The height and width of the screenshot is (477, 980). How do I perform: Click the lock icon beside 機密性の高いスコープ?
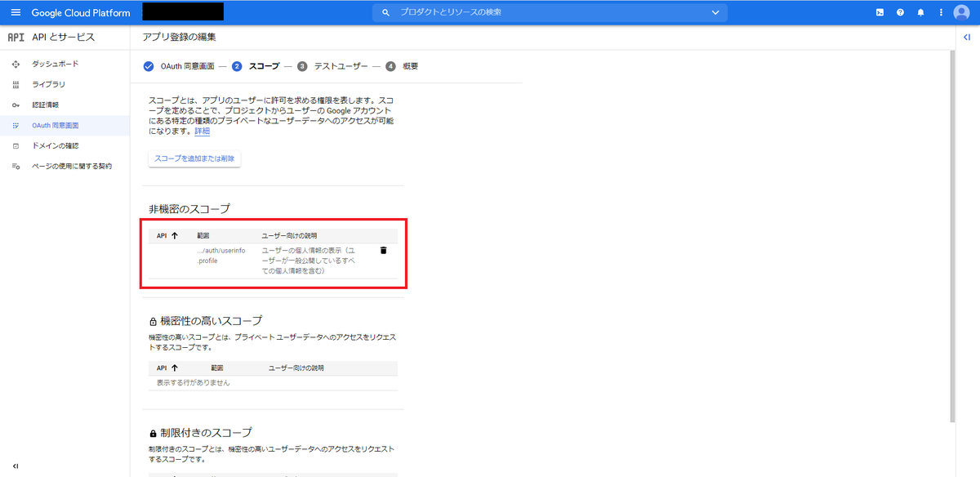click(153, 322)
